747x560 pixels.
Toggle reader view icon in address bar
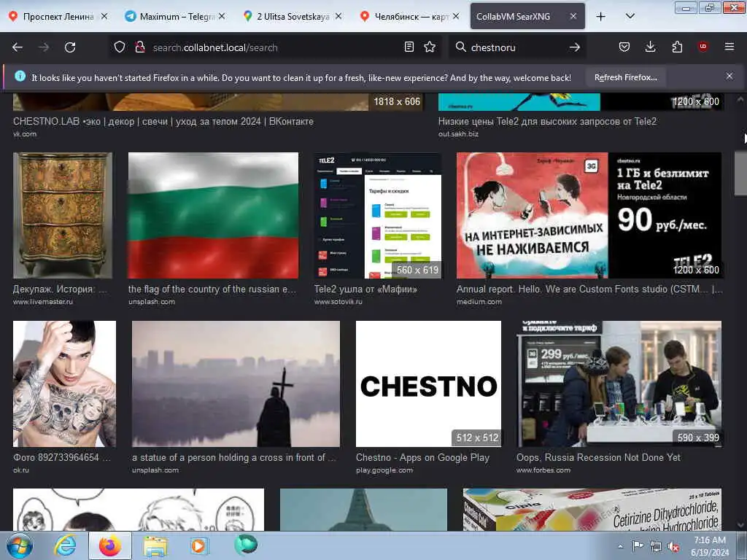click(x=409, y=47)
